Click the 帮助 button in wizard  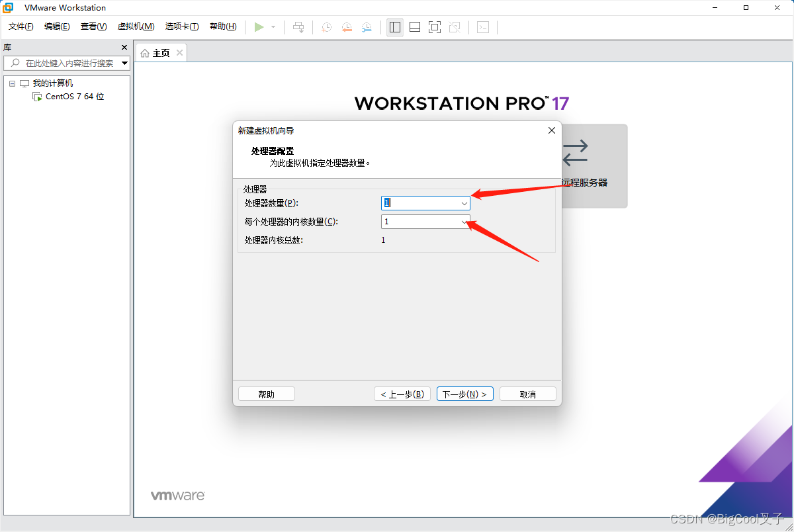267,394
